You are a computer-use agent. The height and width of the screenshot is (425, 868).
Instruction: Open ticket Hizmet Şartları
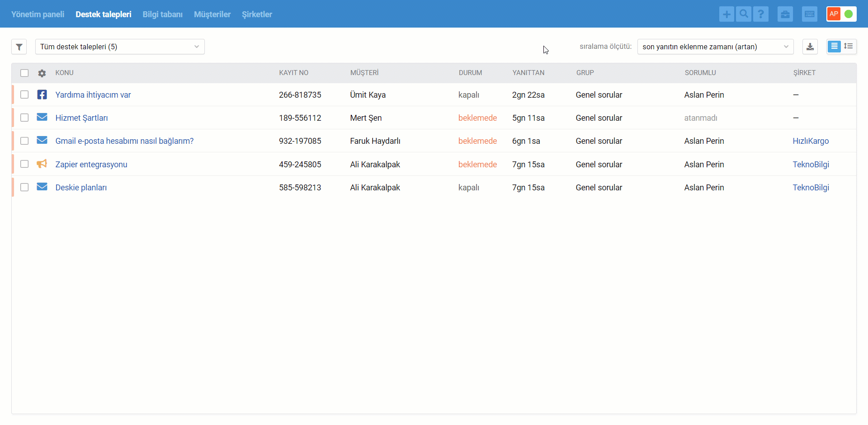click(81, 118)
